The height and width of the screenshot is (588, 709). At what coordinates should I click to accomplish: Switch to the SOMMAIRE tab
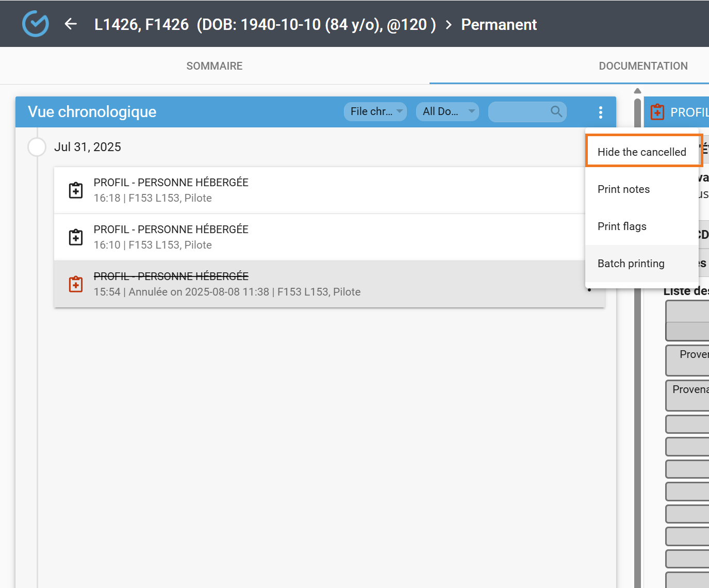[215, 66]
